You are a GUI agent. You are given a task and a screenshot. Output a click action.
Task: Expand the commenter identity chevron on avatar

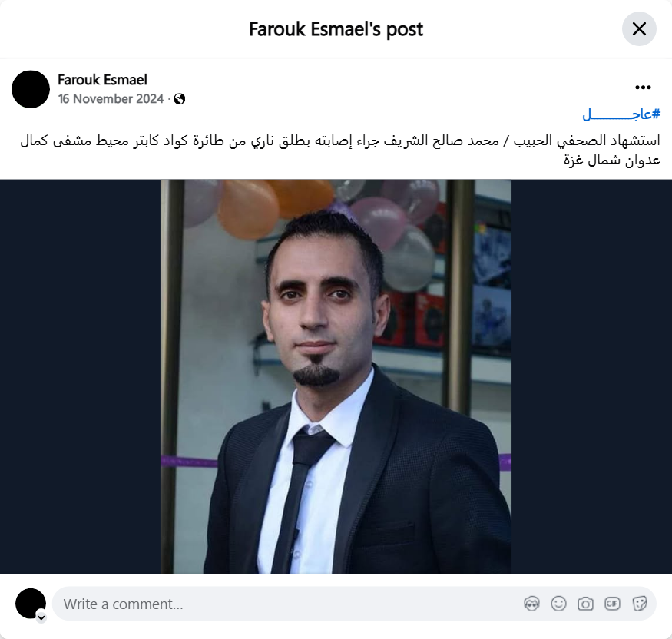(x=41, y=617)
